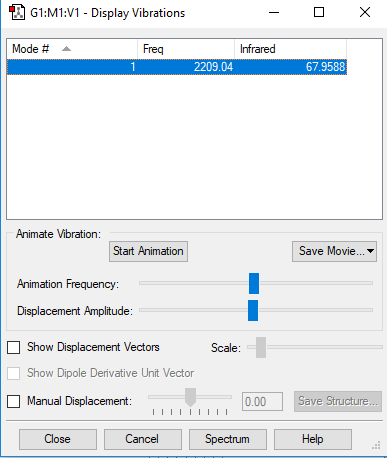Maximize the Display Vibrations window
This screenshot has width=387, height=458.
pos(319,12)
